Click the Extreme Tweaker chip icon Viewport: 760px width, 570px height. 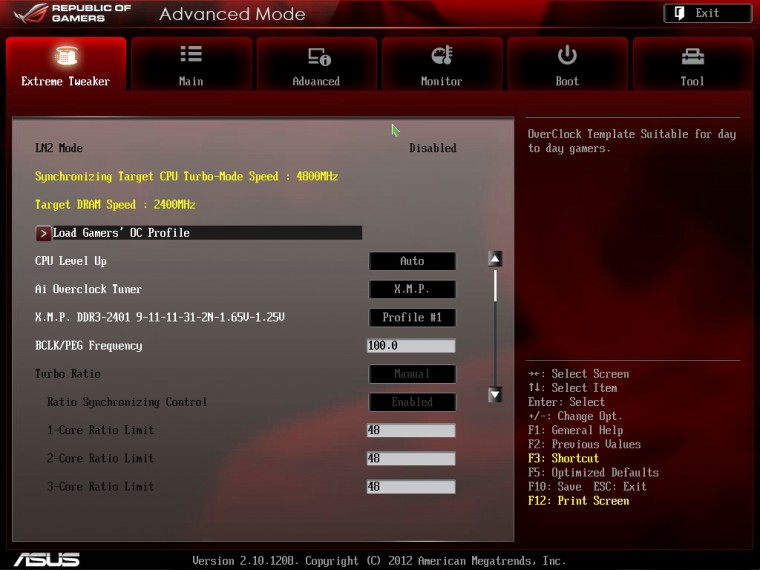click(66, 55)
